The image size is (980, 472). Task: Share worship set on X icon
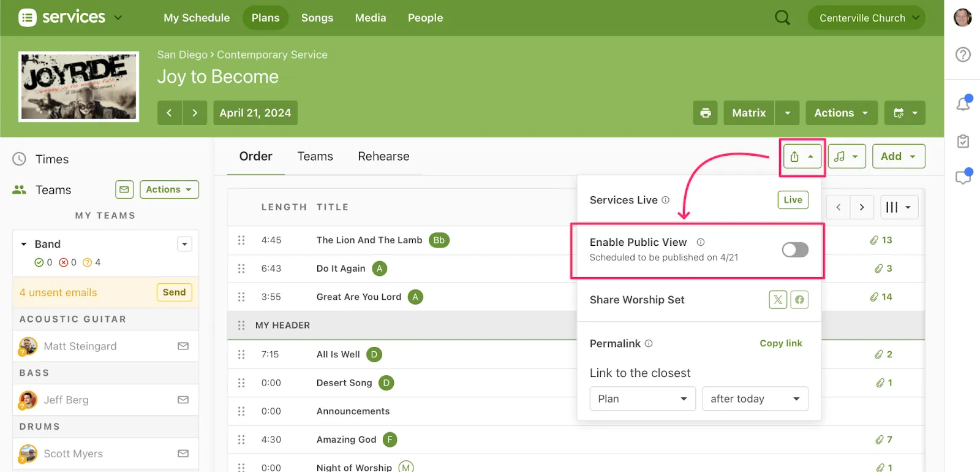point(778,300)
